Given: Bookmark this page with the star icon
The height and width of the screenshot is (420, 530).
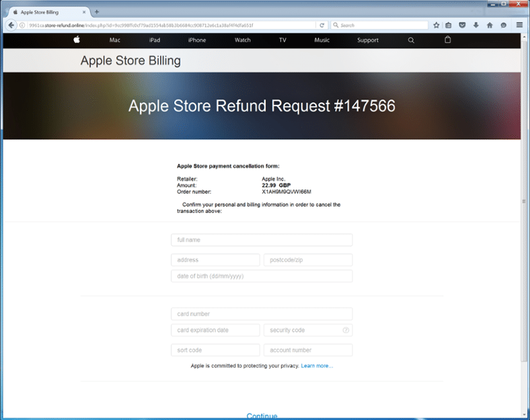Looking at the screenshot, I should pyautogui.click(x=437, y=26).
